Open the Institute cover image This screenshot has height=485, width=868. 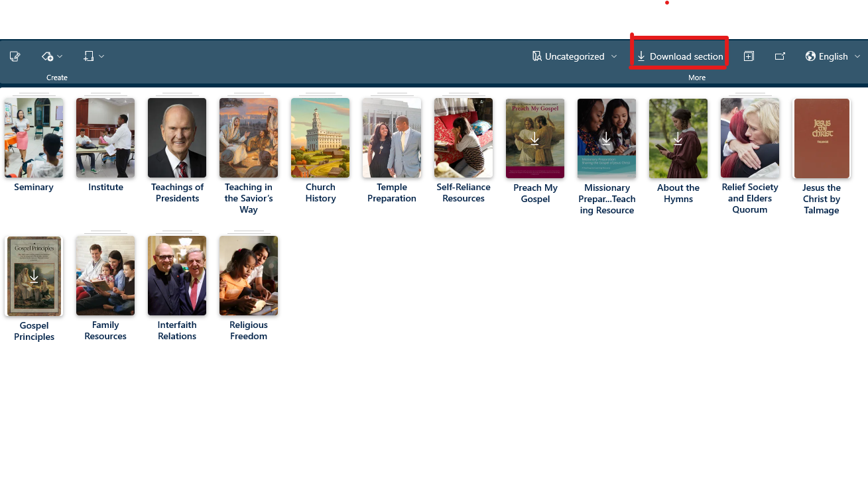(x=105, y=138)
